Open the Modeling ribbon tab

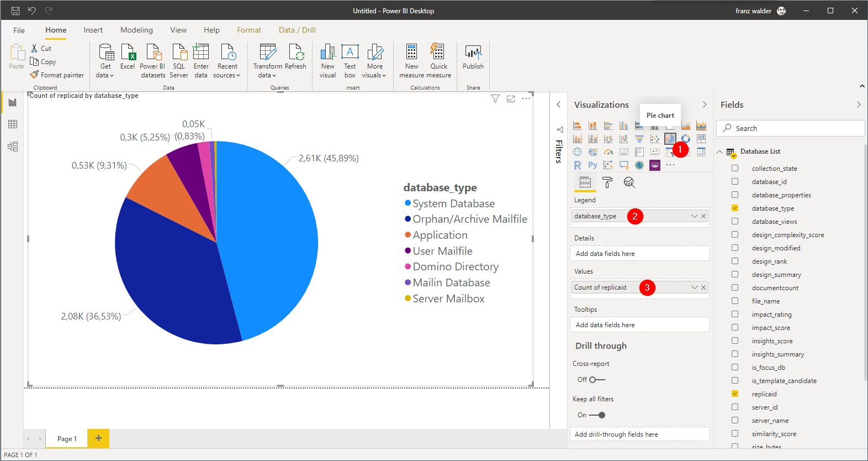pos(136,30)
